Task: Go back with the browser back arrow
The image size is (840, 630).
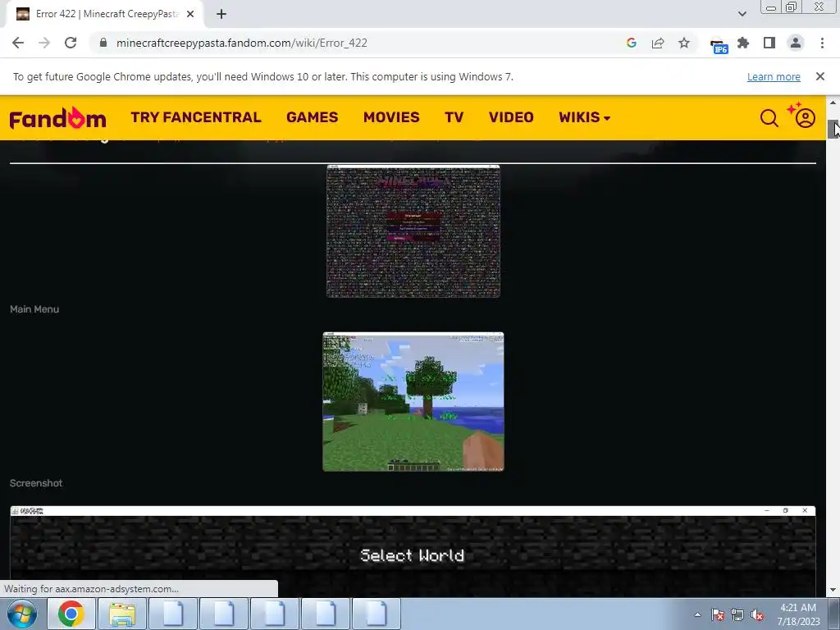Action: tap(18, 43)
